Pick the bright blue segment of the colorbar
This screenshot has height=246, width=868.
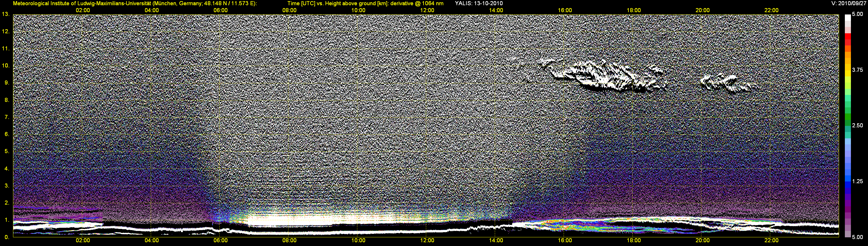click(848, 179)
